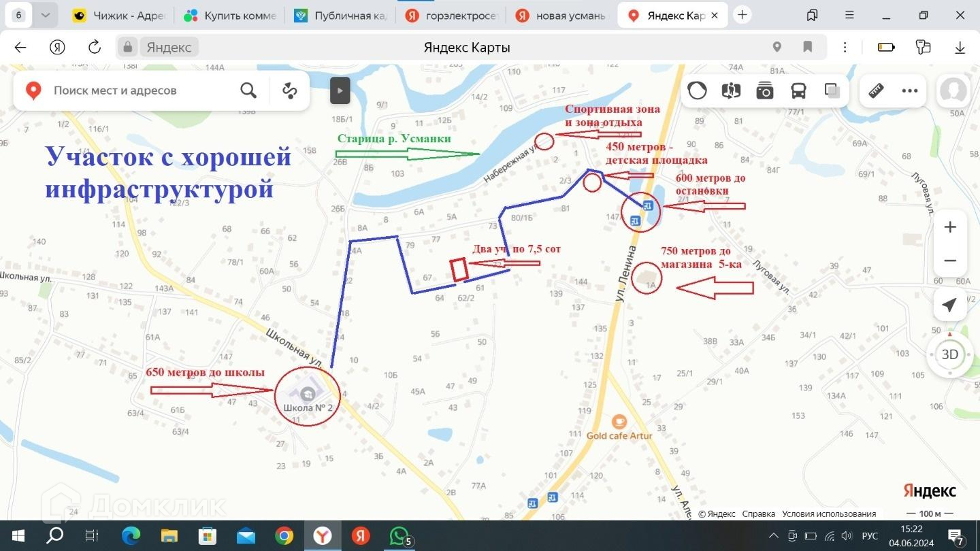Open the Справка link in map footer
Screen dimensions: 980x551
point(759,514)
